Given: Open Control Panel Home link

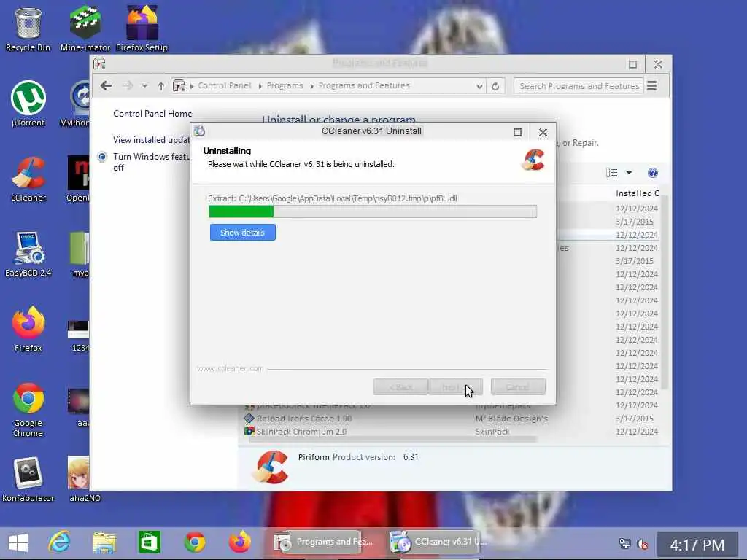Looking at the screenshot, I should pos(152,113).
